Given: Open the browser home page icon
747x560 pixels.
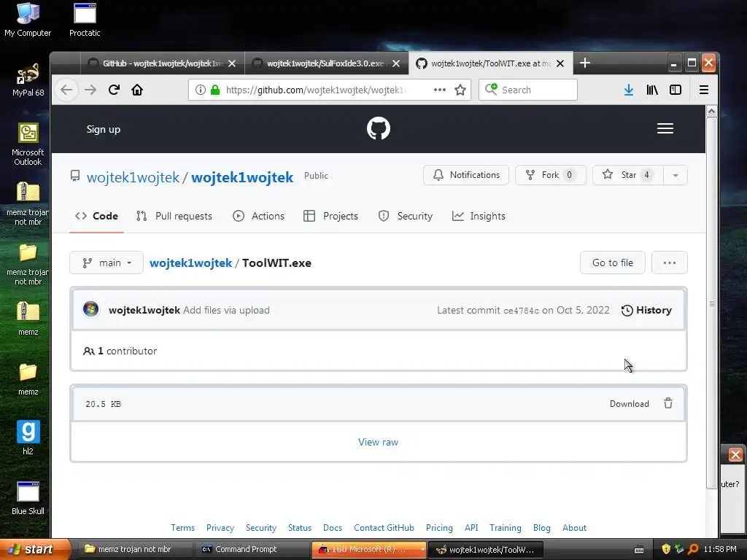Looking at the screenshot, I should point(137,90).
